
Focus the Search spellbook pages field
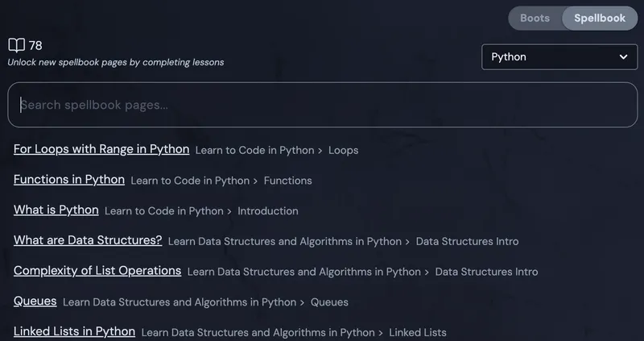322,105
